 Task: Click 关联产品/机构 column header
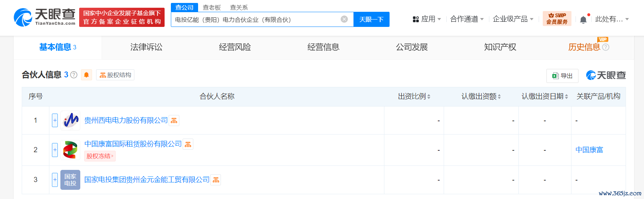598,97
